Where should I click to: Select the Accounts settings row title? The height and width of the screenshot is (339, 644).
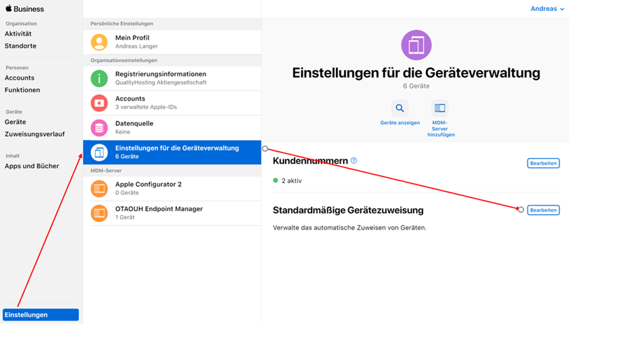(130, 99)
